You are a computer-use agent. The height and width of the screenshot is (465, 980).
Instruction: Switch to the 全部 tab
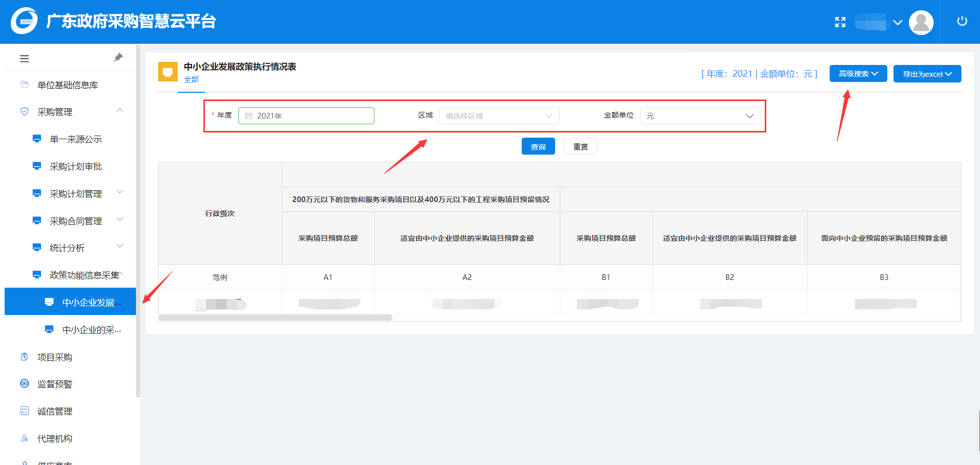coord(191,79)
